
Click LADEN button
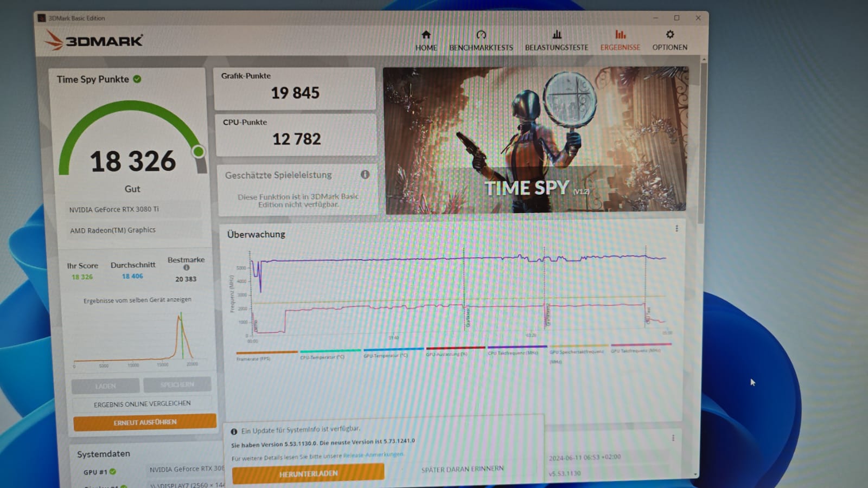[106, 386]
